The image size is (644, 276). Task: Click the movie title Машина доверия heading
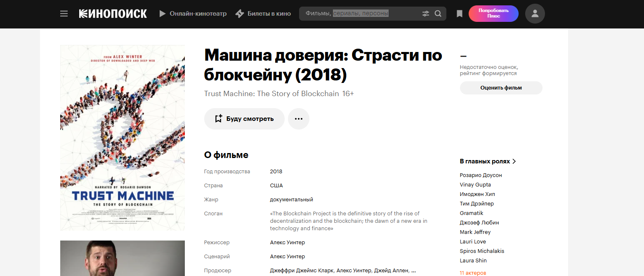[323, 65]
